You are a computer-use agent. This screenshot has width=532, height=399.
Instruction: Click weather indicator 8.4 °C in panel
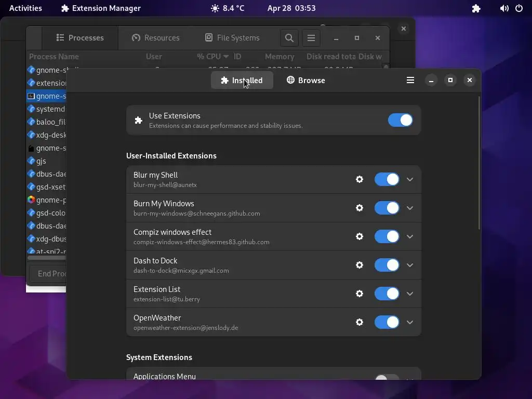coord(228,8)
